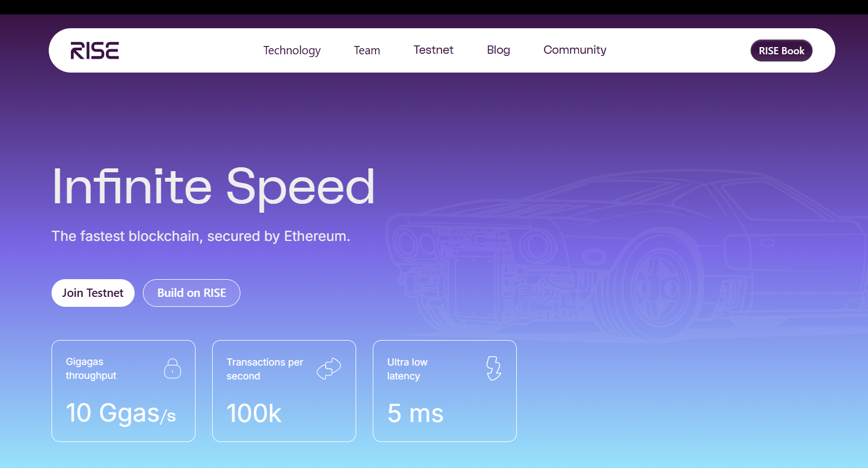Go to Testnet in the navigation
868x468 pixels.
point(433,50)
